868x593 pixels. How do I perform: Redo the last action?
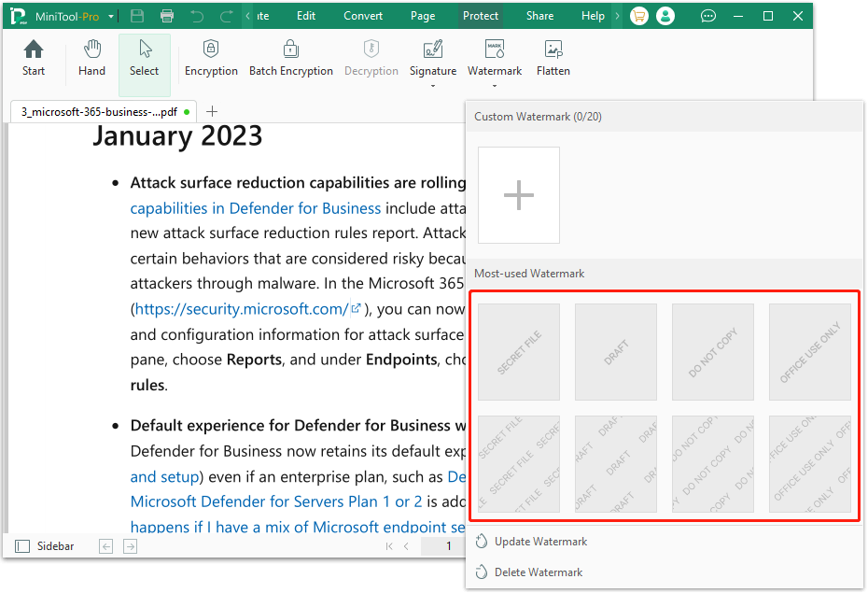[x=226, y=16]
